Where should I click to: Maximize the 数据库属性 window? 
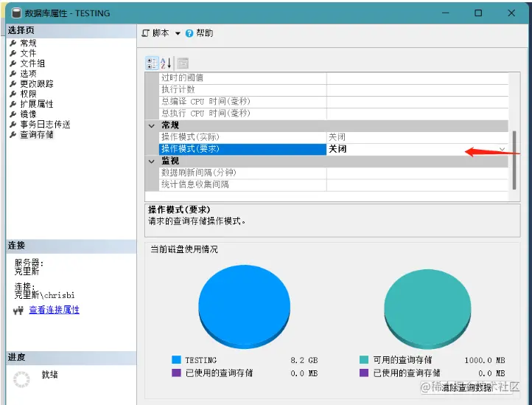click(478, 13)
